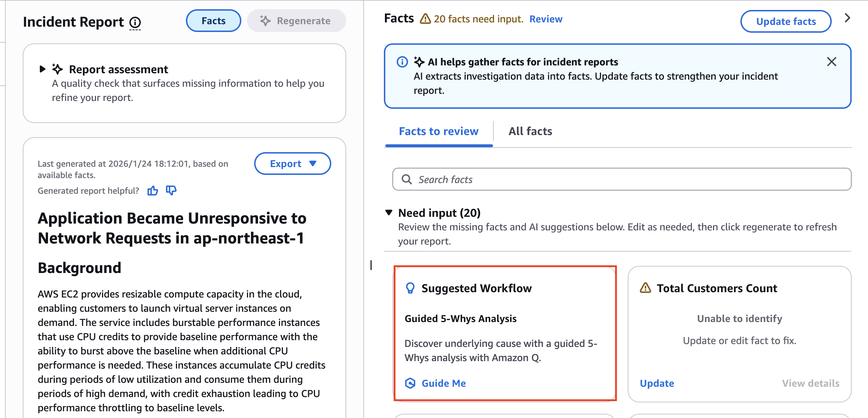This screenshot has height=418, width=868.
Task: Toggle the Facts panel button
Action: (x=213, y=21)
